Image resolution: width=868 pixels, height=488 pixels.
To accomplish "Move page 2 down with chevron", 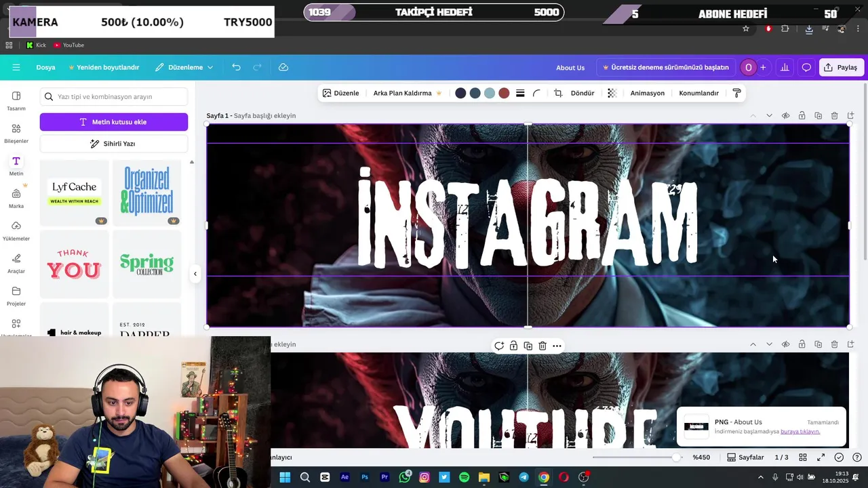I will [x=769, y=344].
